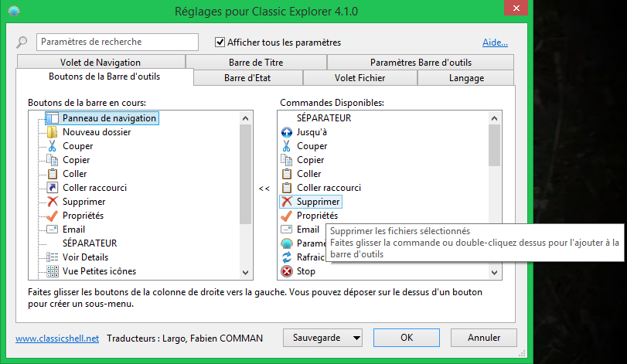Image resolution: width=627 pixels, height=364 pixels.
Task: Open the Langage tab
Action: (466, 78)
